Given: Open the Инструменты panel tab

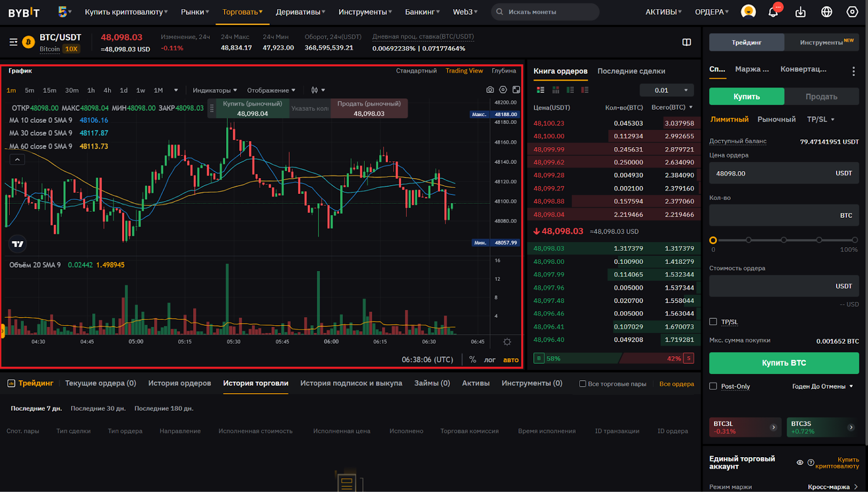Looking at the screenshot, I should pyautogui.click(x=821, y=42).
